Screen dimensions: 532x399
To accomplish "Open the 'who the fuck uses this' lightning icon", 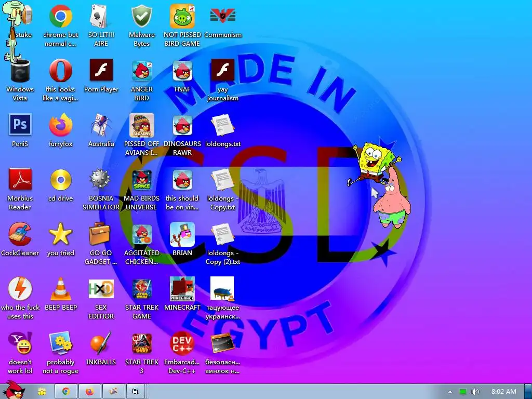I will [20, 289].
